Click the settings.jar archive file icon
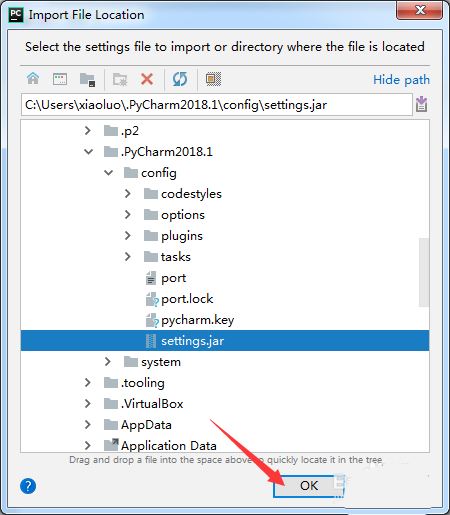This screenshot has height=515, width=450. point(151,341)
